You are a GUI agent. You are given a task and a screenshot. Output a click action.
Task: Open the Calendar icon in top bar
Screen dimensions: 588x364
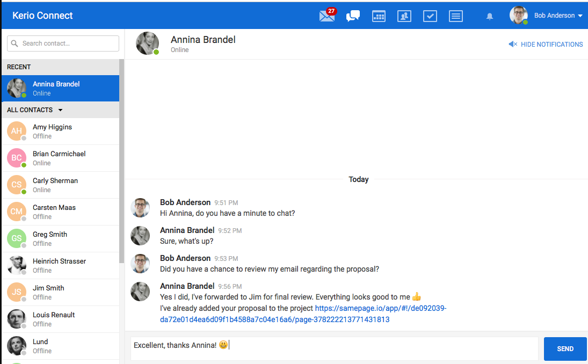point(379,16)
